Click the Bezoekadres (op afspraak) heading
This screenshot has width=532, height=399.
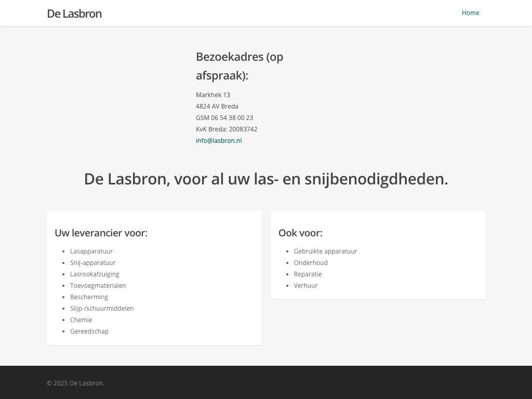(240, 66)
